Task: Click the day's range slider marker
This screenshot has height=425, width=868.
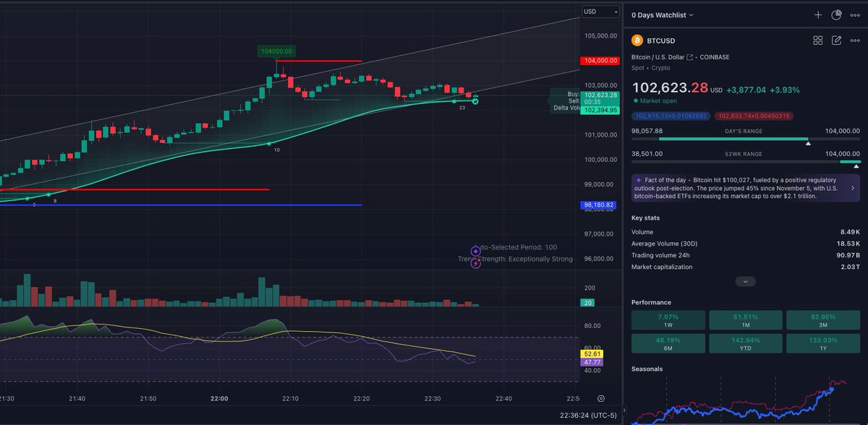Action: 808,143
